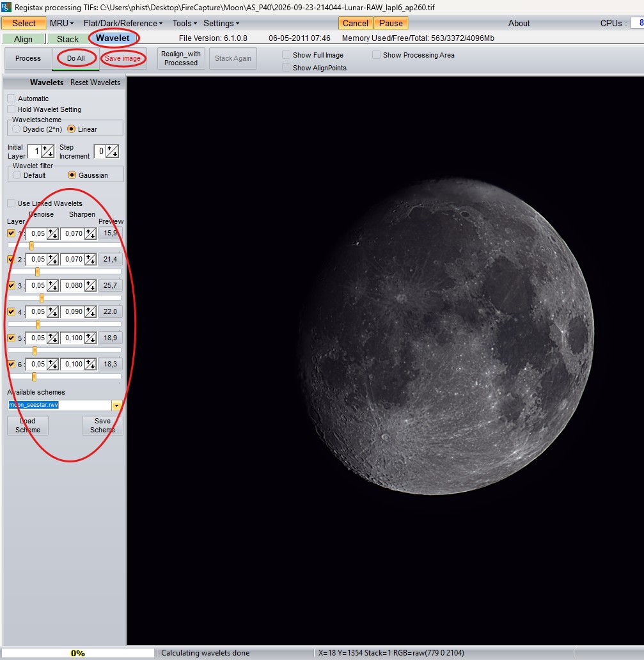Adjust layer 1 sharpen spinner arrows

pyautogui.click(x=91, y=233)
